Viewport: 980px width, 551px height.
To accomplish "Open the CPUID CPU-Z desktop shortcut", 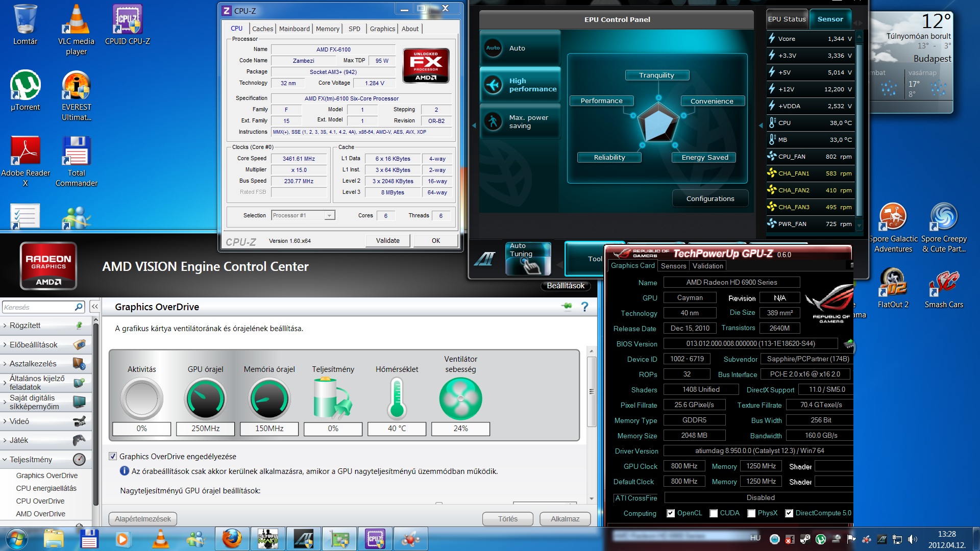I will (128, 24).
